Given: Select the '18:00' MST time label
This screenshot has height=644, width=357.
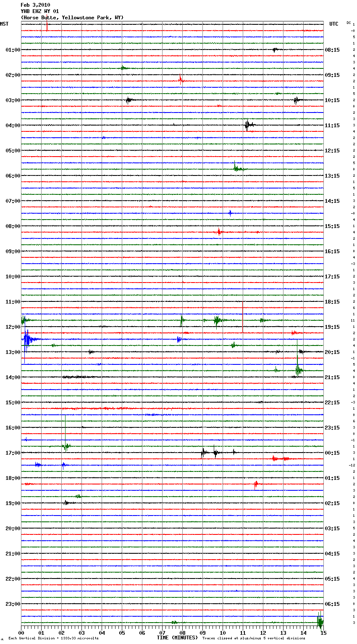Looking at the screenshot, I should point(13,478).
